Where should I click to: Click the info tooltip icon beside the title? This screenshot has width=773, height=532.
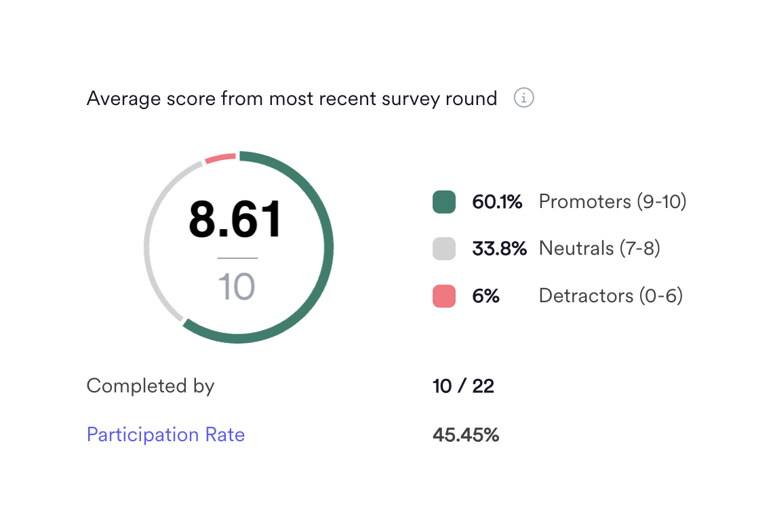coord(523,98)
